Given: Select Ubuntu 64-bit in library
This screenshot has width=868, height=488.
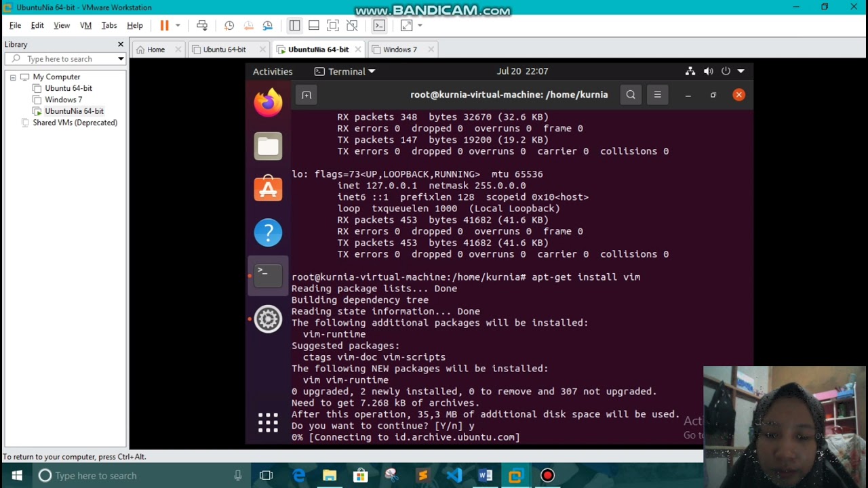Looking at the screenshot, I should (62, 88).
